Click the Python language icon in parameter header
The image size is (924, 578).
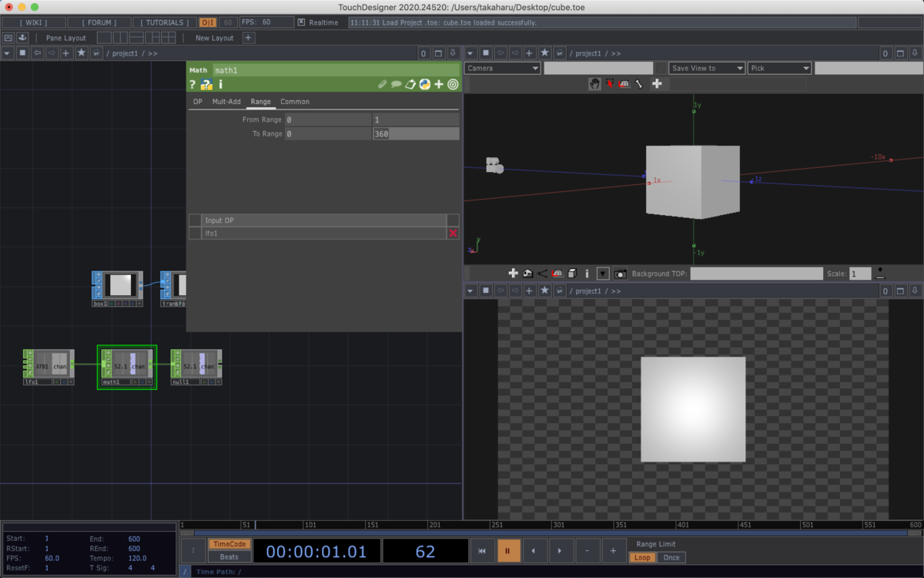[424, 85]
